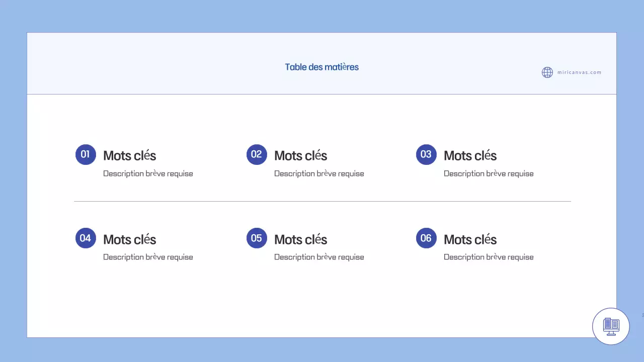Image resolution: width=644 pixels, height=362 pixels.
Task: Select the description text under item 01
Action: [x=148, y=173]
